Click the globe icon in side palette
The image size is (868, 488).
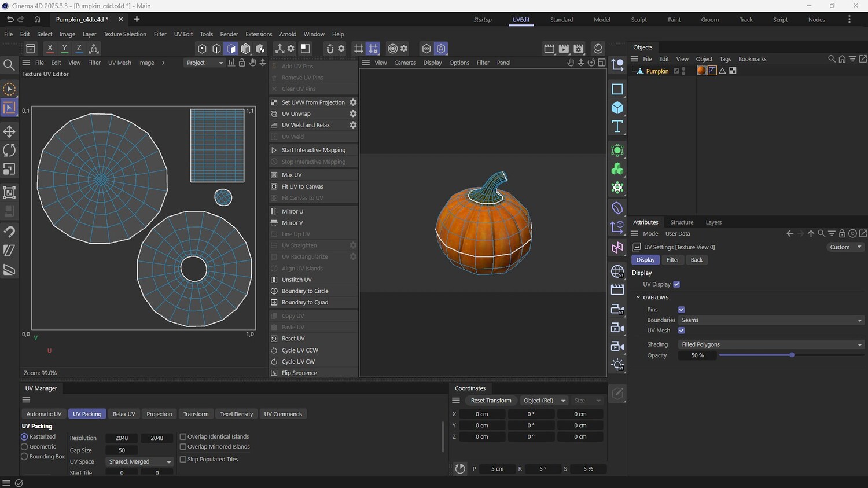tap(617, 271)
